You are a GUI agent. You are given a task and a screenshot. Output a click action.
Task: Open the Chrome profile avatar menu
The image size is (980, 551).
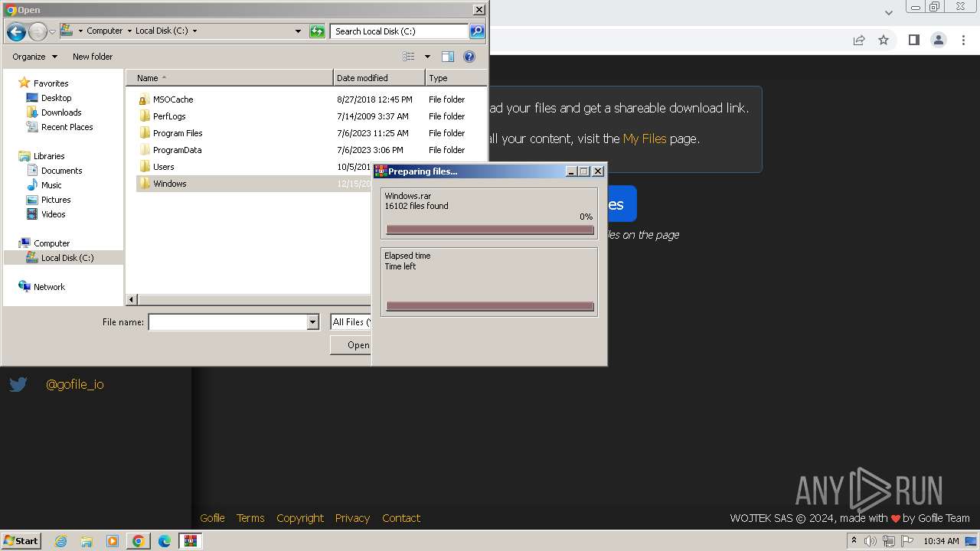[x=938, y=40]
